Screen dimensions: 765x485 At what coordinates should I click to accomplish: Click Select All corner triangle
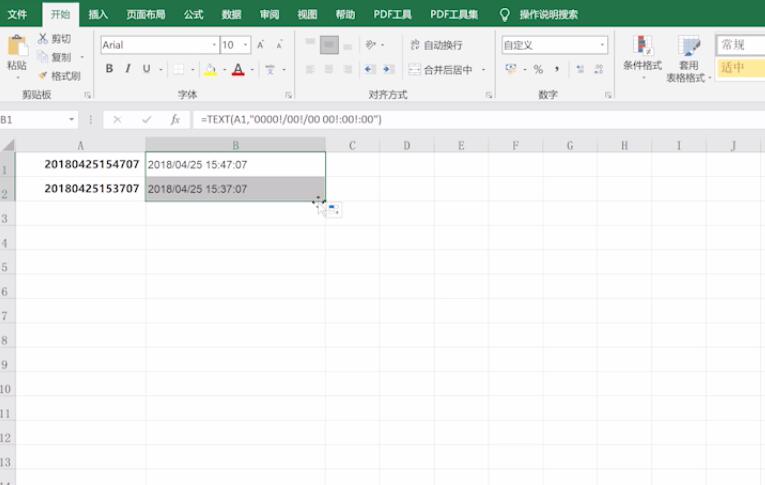8,145
